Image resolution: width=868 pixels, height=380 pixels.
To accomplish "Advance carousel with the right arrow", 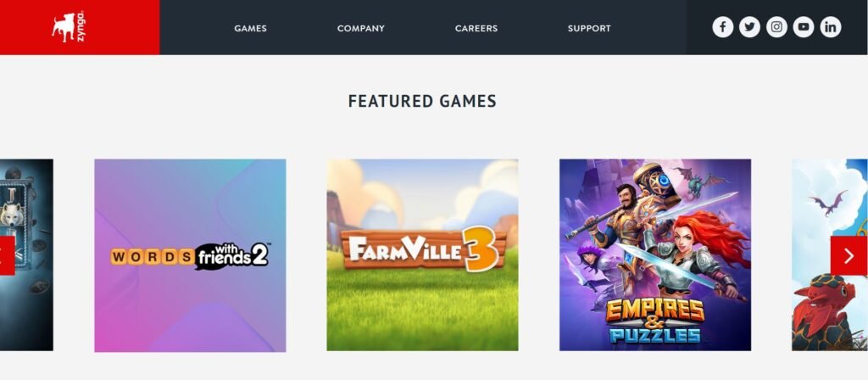I will pyautogui.click(x=849, y=255).
